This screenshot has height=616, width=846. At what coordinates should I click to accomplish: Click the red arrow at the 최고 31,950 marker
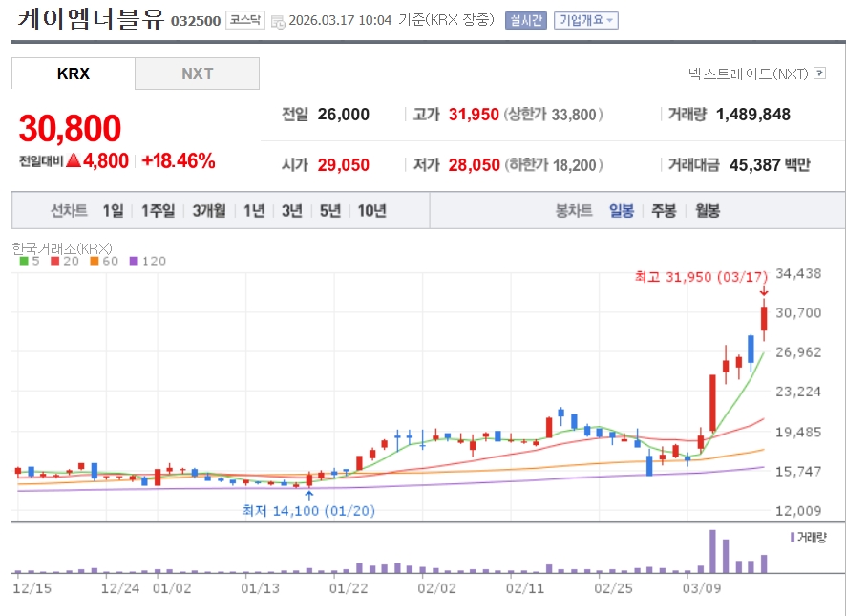click(x=764, y=292)
